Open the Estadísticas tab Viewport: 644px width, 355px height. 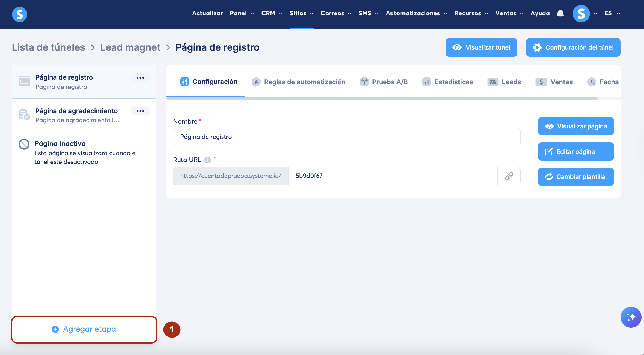pyautogui.click(x=448, y=82)
